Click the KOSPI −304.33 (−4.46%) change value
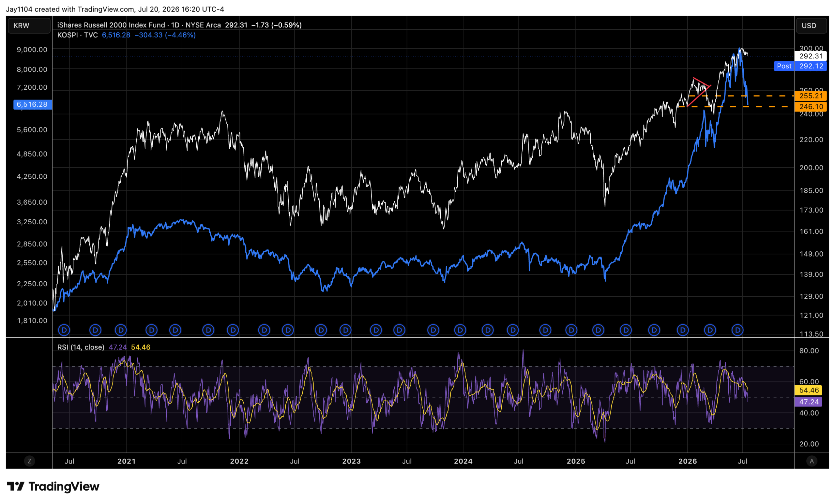This screenshot has height=504, width=835. coord(165,35)
